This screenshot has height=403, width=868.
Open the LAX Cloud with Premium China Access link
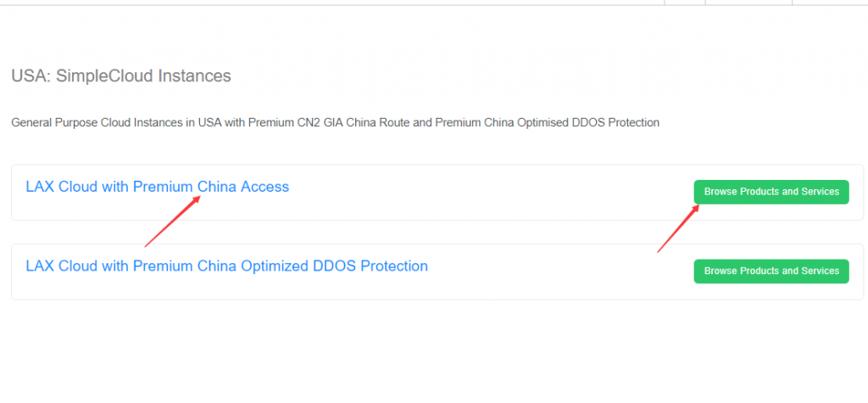pos(157,187)
